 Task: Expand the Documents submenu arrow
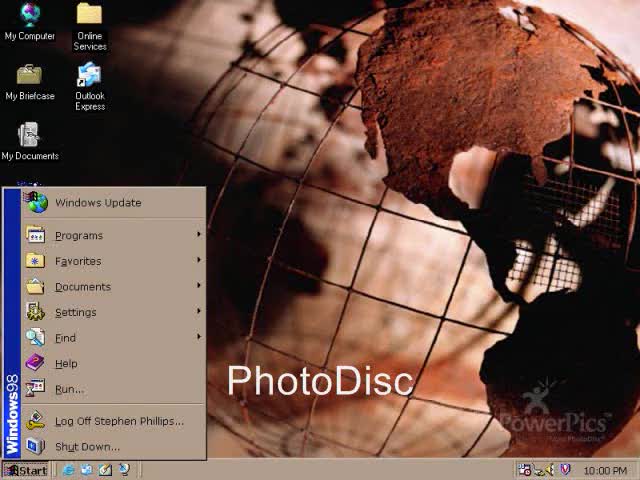199,285
